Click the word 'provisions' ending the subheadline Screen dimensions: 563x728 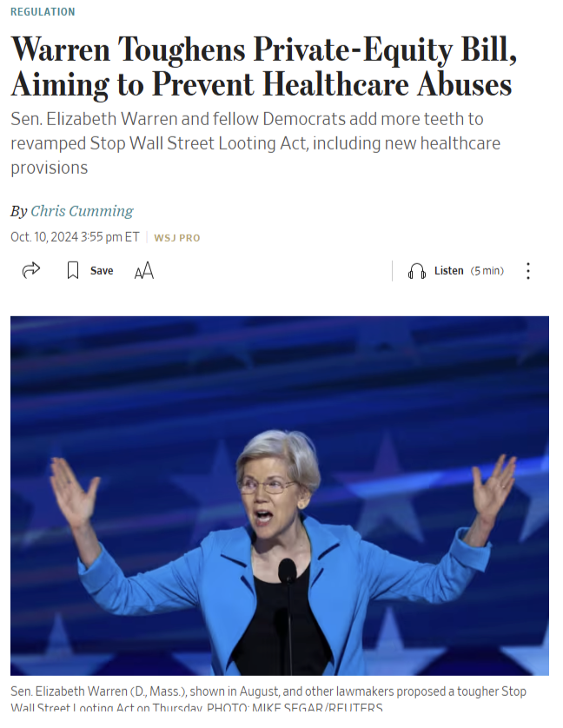pos(50,168)
